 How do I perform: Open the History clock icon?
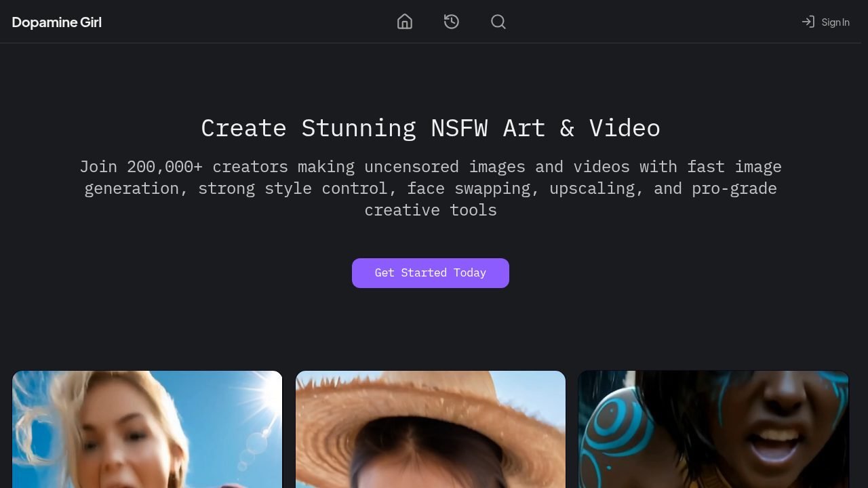coord(452,22)
